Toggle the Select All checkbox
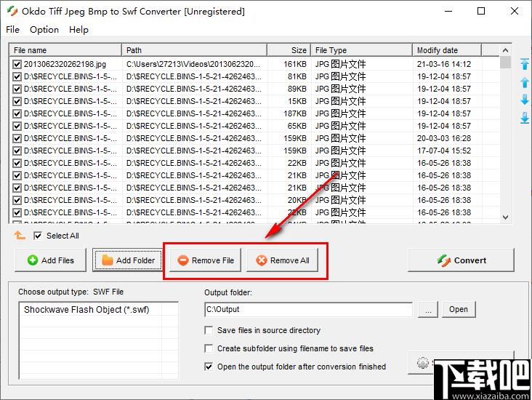This screenshot has height=400, width=532. [x=38, y=236]
